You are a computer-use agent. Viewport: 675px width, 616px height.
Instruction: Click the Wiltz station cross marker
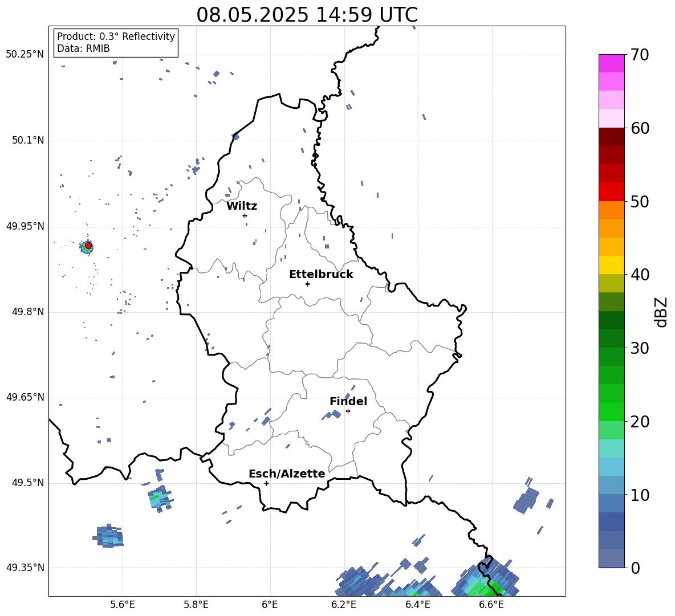245,215
